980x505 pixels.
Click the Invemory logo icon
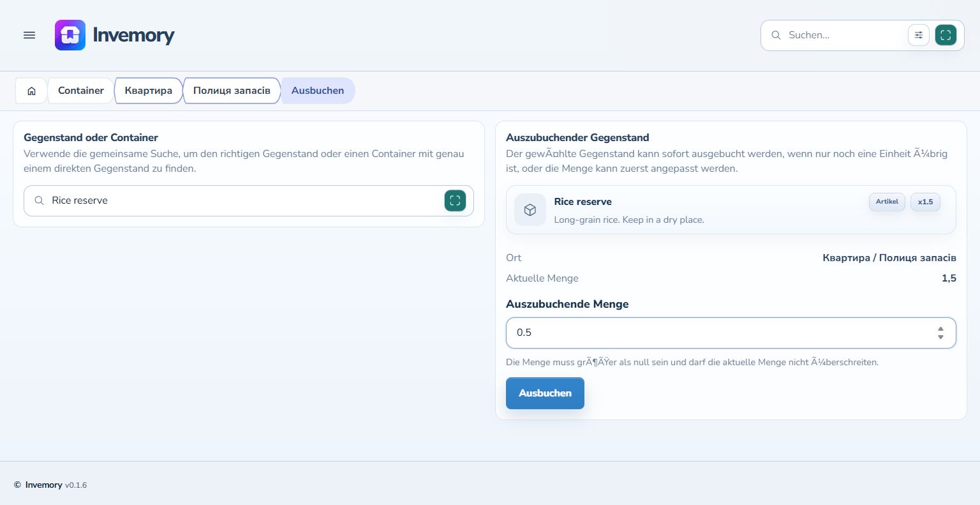pyautogui.click(x=70, y=35)
